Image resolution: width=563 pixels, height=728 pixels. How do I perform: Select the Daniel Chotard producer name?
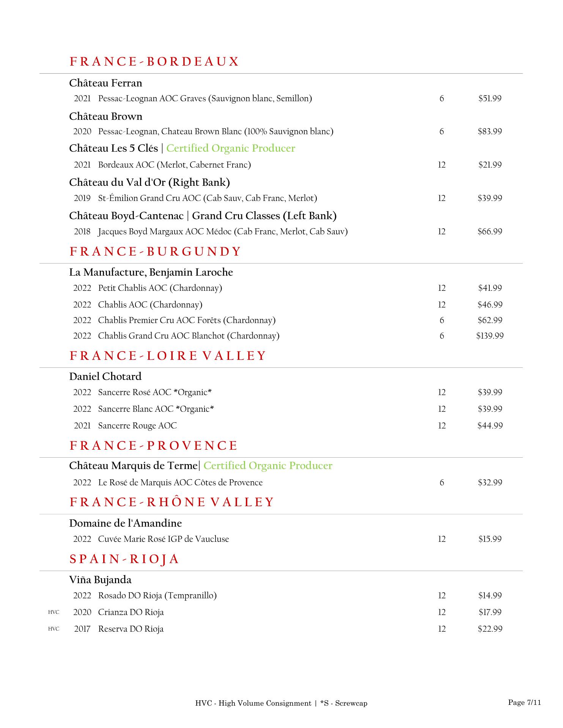[x=105, y=377]
